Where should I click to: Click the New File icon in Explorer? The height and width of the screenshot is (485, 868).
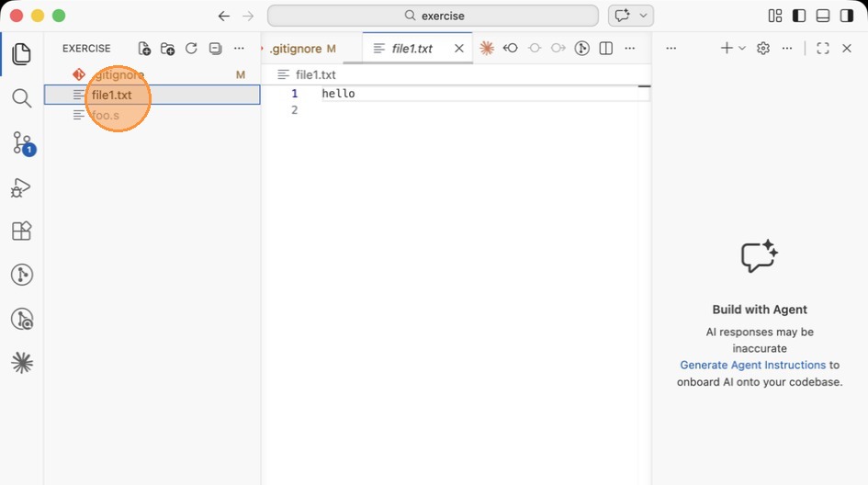[144, 49]
